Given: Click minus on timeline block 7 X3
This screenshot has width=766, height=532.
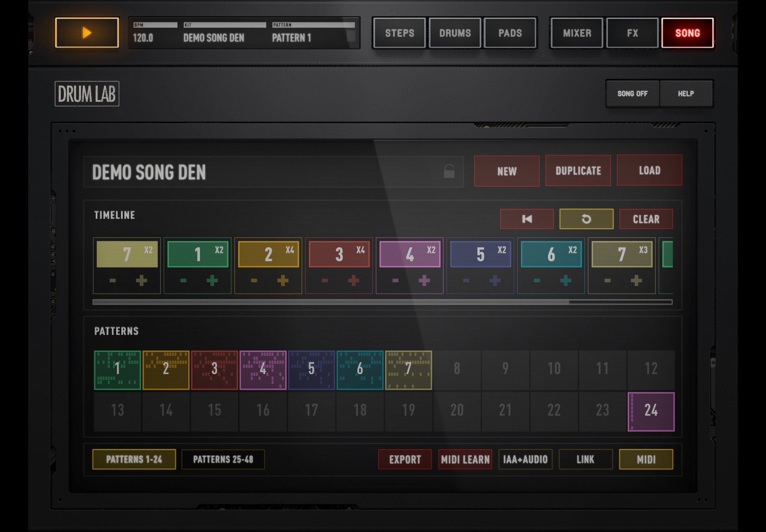Looking at the screenshot, I should tap(608, 280).
